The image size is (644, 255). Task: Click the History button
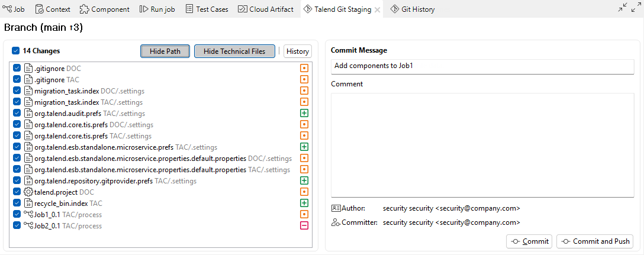(x=298, y=51)
